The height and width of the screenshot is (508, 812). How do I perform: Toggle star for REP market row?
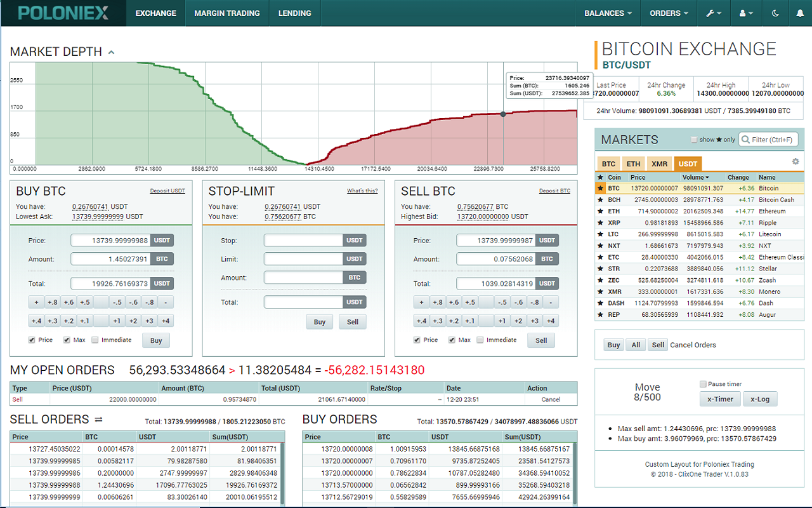click(600, 314)
